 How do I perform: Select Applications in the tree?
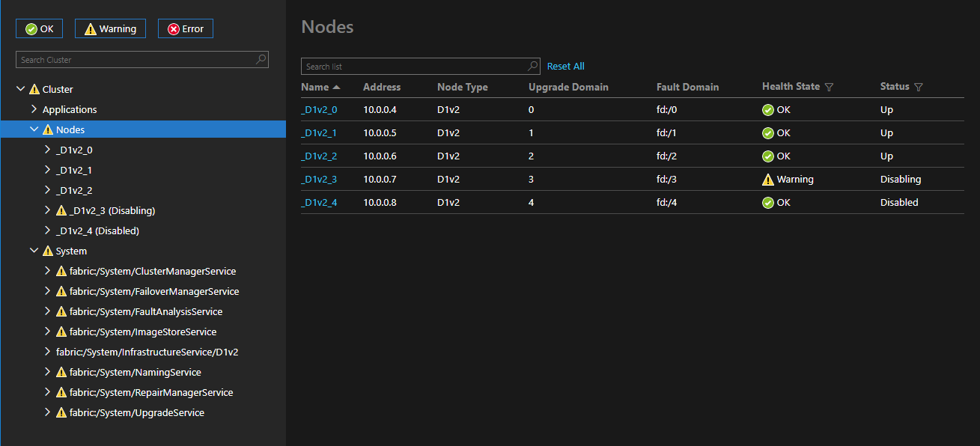(70, 109)
